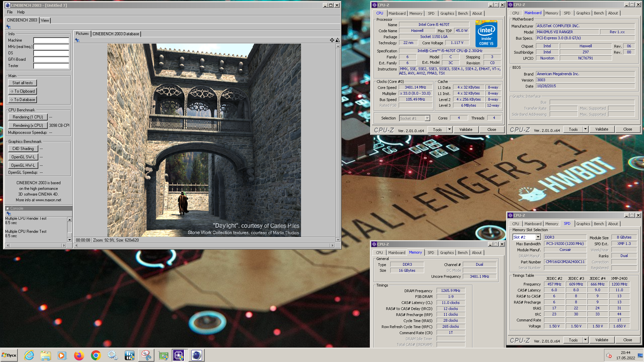Click the To Clipboard button

click(22, 91)
